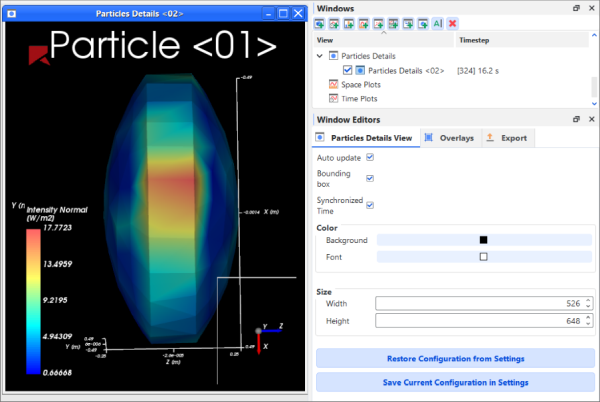Select the Space Plots tree item
Viewport: 600px width, 402px height.
(349, 85)
